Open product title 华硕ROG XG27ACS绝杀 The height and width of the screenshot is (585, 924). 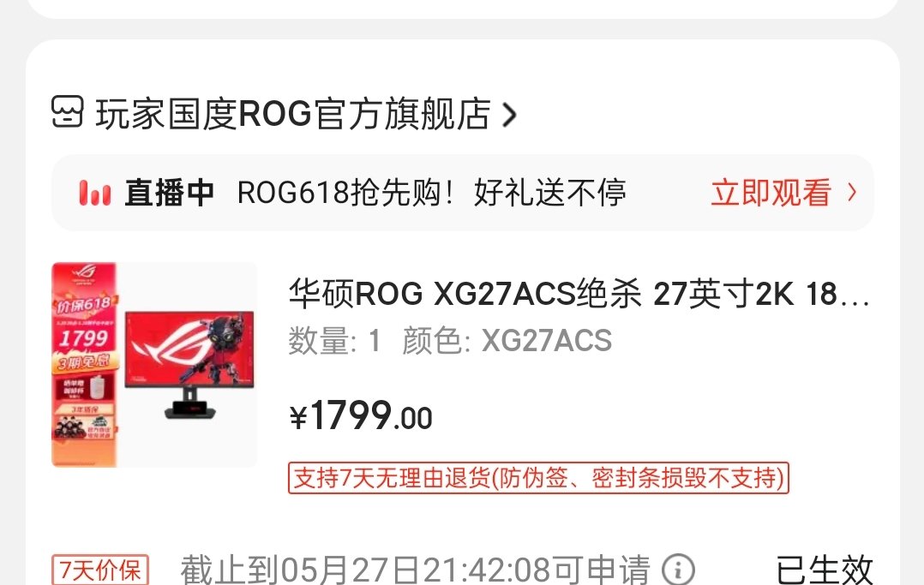pyautogui.click(x=579, y=294)
